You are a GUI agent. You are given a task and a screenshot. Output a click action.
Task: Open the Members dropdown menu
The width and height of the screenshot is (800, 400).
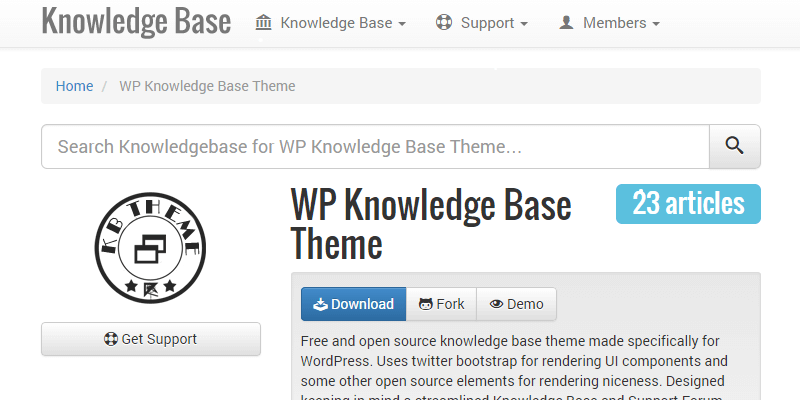click(x=610, y=23)
